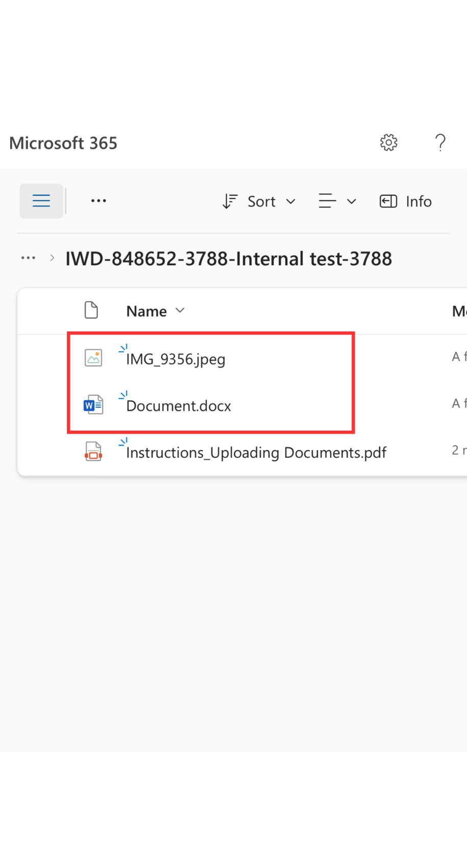Open the Settings gear icon

point(388,143)
